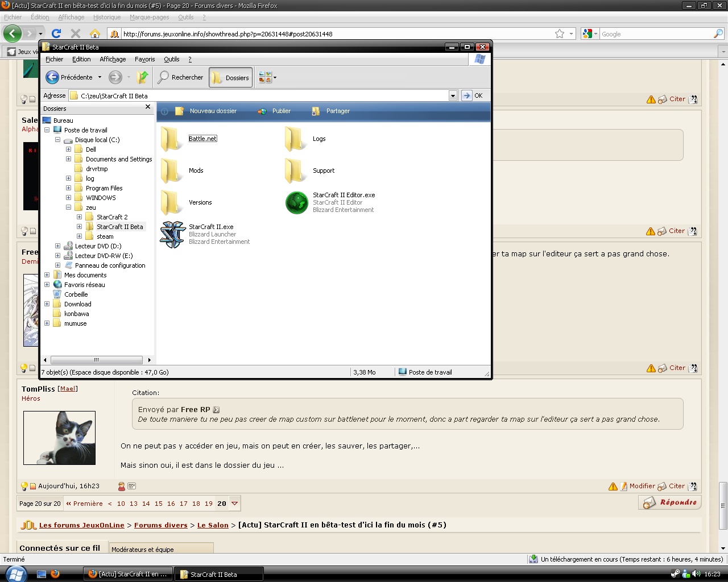Collapse the Disque local (C:) node
The height and width of the screenshot is (582, 728).
58,140
